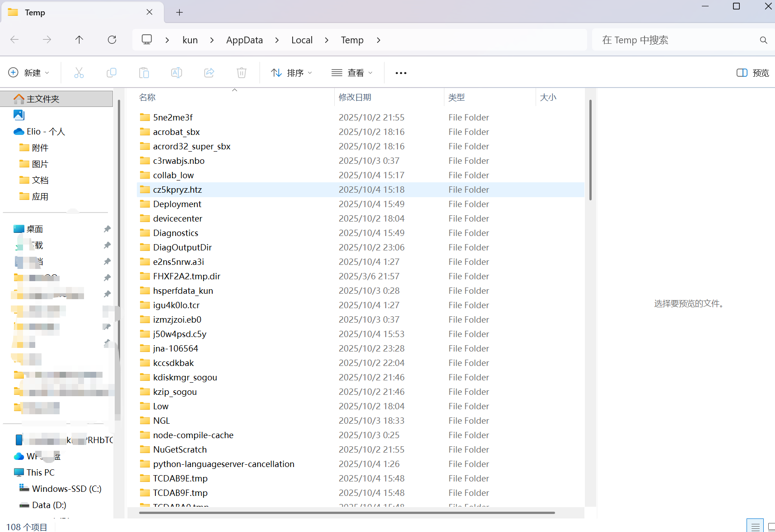Click the pin icon next to 桌面
Screen dimensions: 775x532
tap(107, 229)
